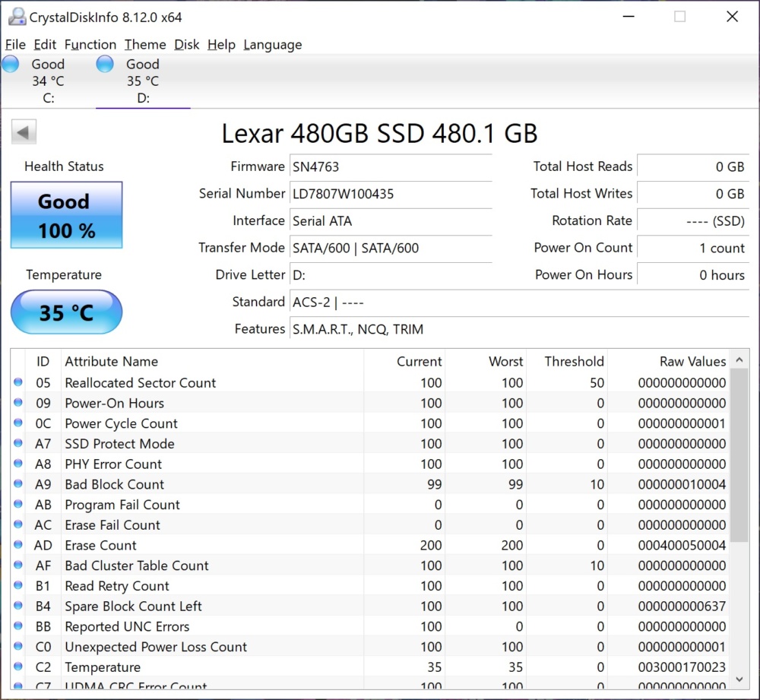The width and height of the screenshot is (760, 700).
Task: Open the Language menu
Action: click(x=272, y=45)
